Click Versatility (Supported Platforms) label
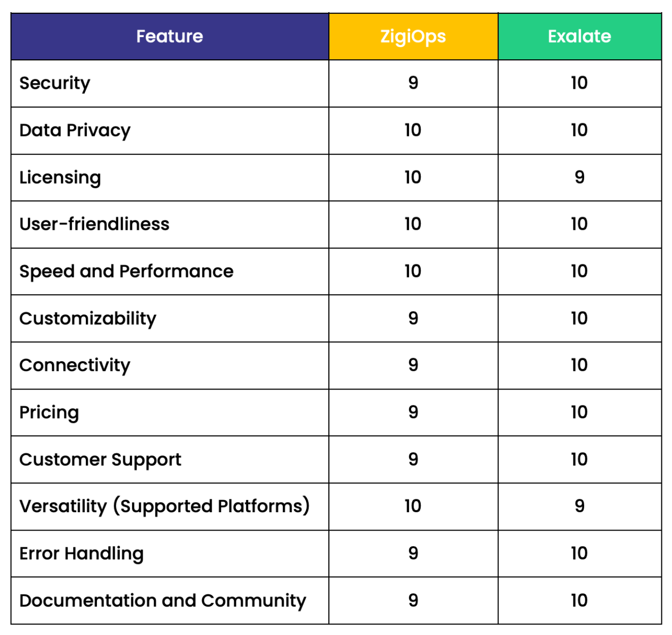672x635 pixels. (x=164, y=506)
